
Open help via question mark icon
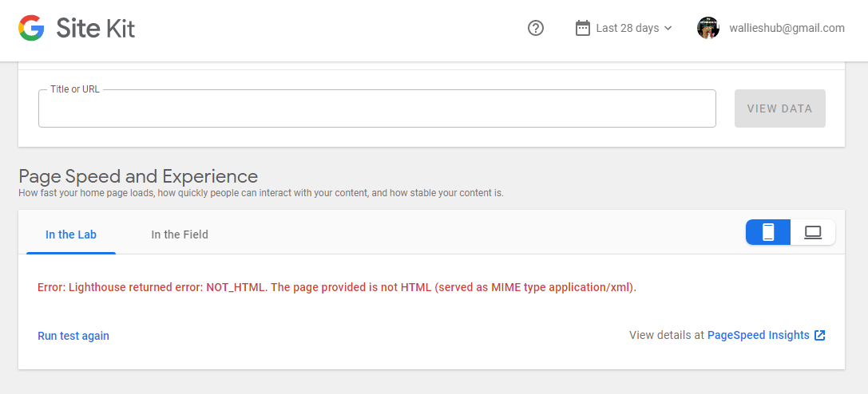(536, 28)
